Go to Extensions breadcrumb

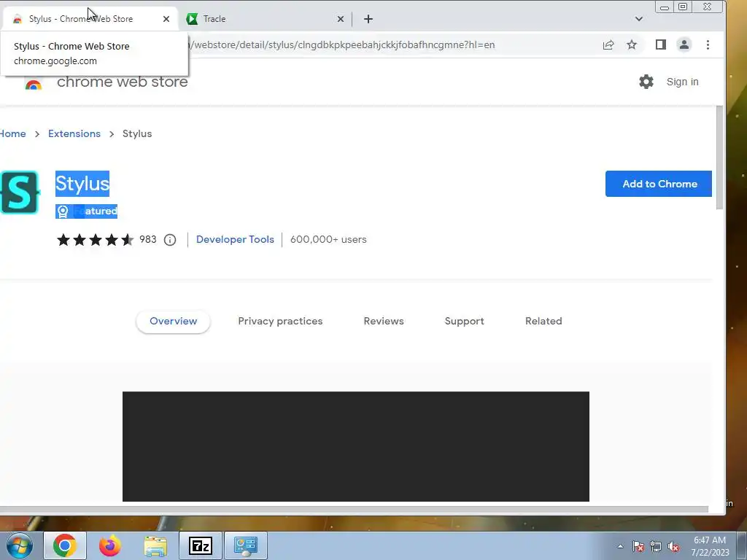click(74, 134)
